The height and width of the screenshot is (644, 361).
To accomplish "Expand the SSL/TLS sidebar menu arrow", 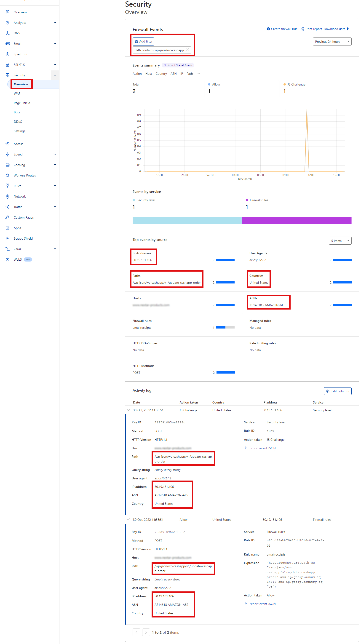I will (55, 64).
